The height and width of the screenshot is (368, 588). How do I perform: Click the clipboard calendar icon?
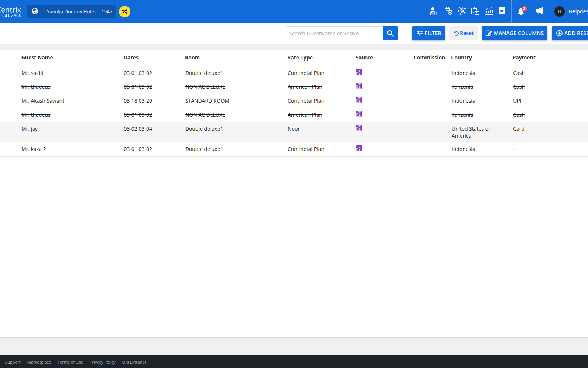pos(475,11)
